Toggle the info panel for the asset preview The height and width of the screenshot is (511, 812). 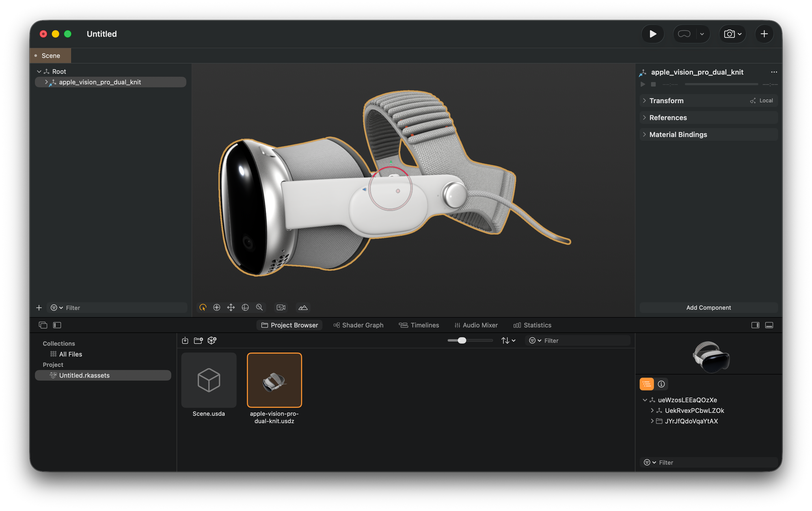click(x=661, y=383)
